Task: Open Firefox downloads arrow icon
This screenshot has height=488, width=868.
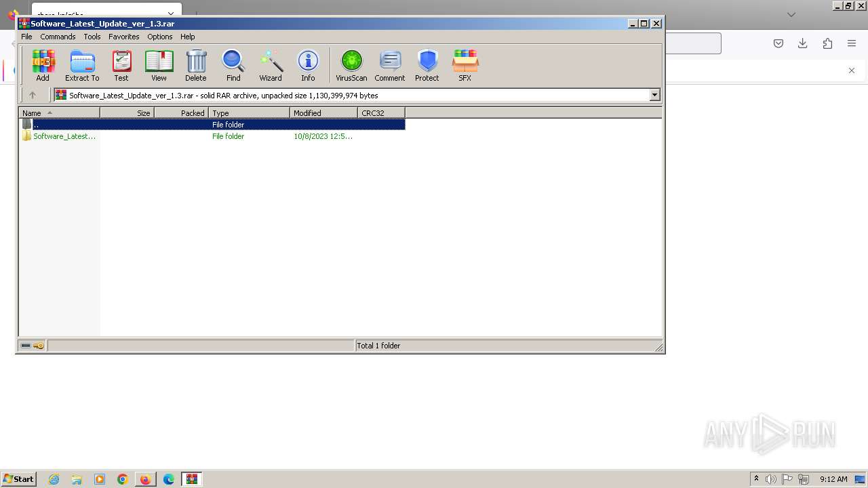Action: 803,43
